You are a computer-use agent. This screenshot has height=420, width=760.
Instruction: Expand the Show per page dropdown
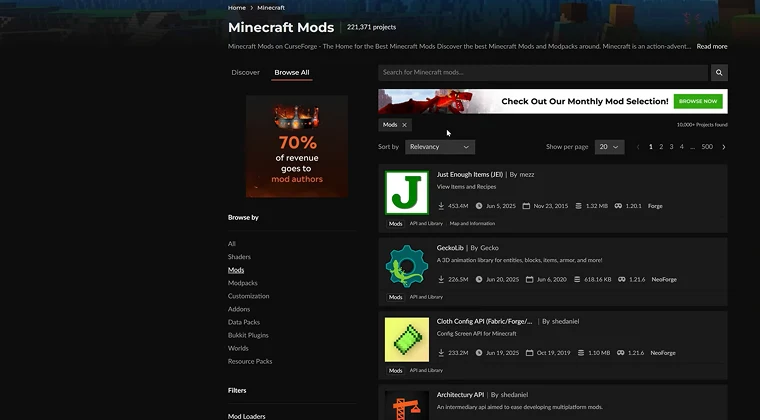[x=609, y=147]
